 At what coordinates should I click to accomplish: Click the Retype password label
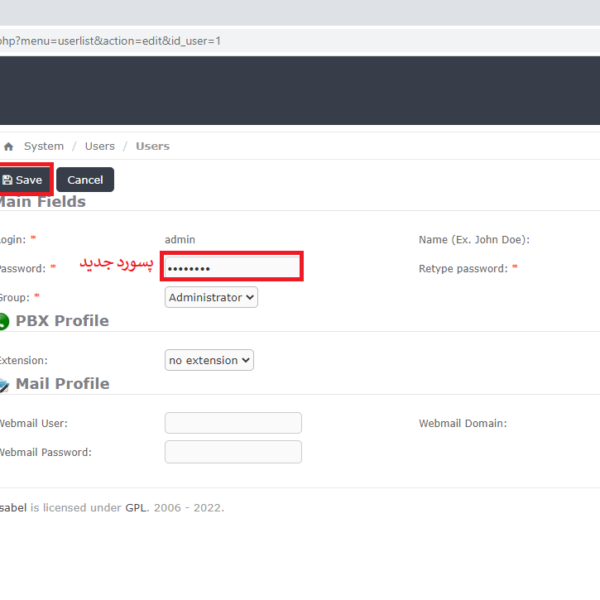point(464,269)
